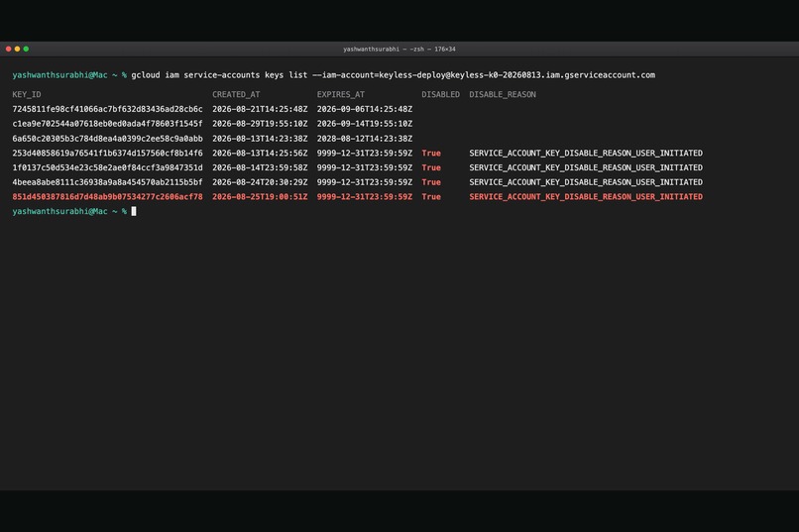Click the KEY_ID column header
Image resolution: width=799 pixels, height=532 pixels.
click(27, 95)
